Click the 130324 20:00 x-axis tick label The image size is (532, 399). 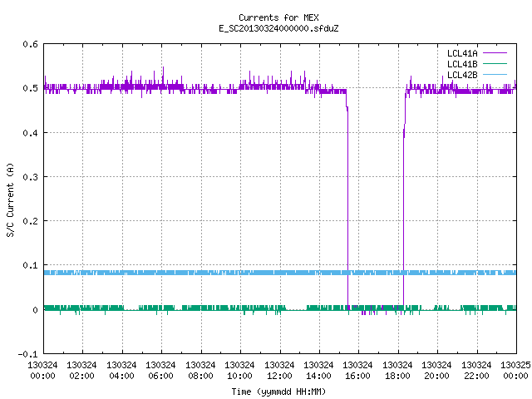tap(436, 371)
